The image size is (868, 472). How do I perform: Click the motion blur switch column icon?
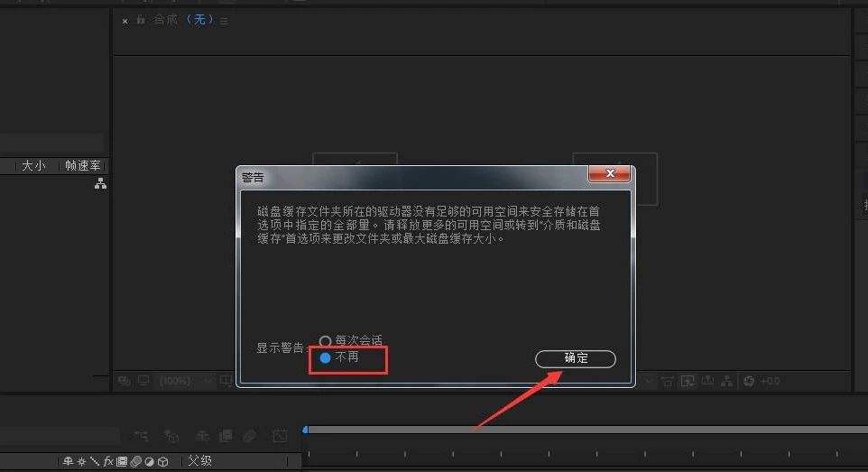135,461
